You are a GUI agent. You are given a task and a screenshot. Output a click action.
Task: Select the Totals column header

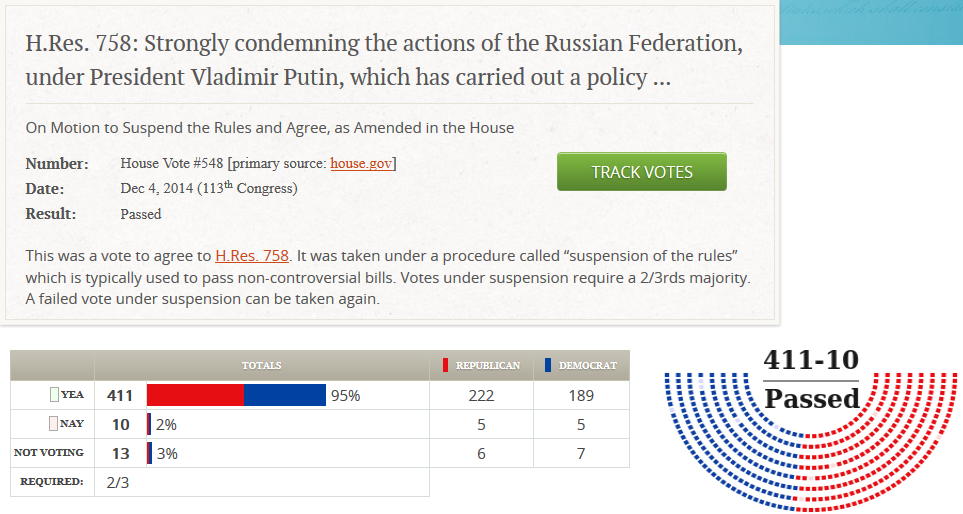(261, 366)
